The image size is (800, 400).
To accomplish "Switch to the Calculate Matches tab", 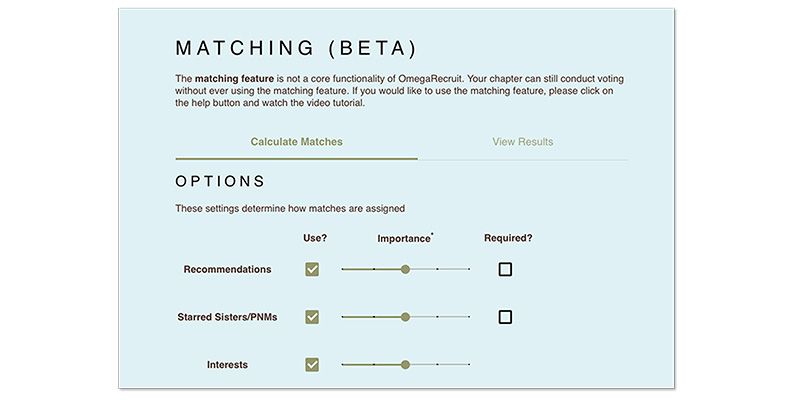I will pos(296,142).
